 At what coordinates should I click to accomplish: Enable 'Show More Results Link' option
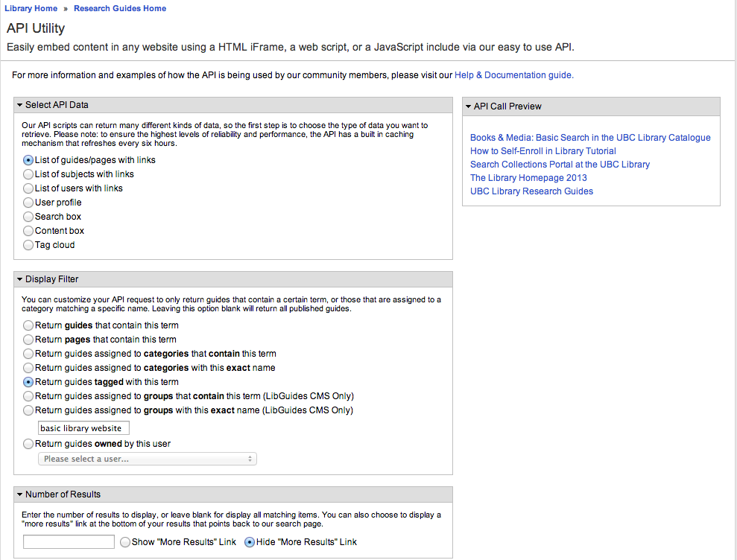[125, 542]
